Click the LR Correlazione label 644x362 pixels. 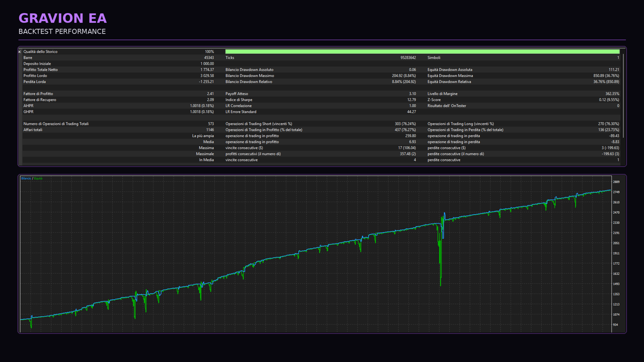238,106
